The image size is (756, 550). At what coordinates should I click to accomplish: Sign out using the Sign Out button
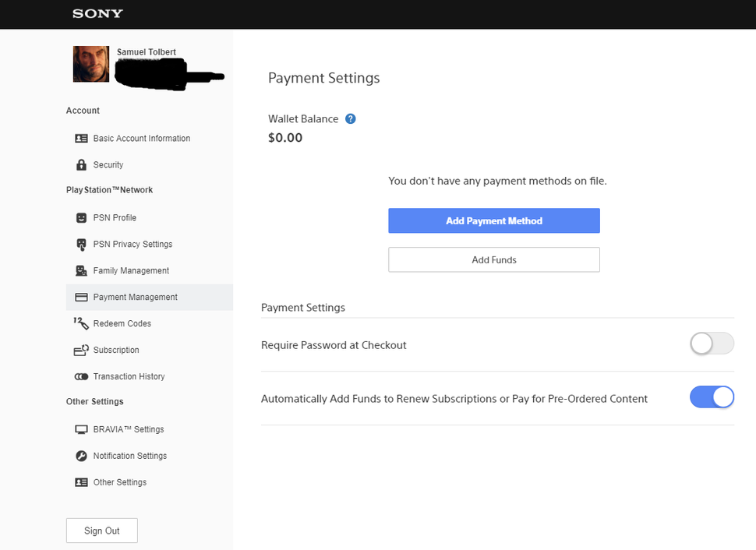102,531
